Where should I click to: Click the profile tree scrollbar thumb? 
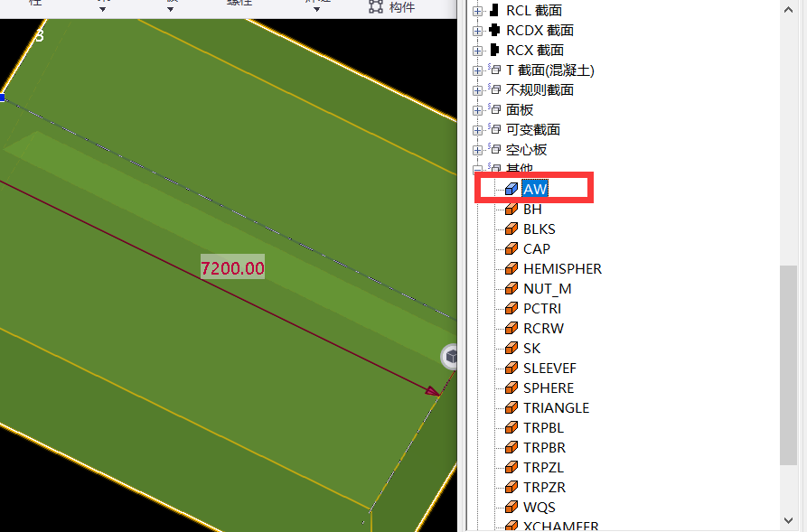[788, 365]
